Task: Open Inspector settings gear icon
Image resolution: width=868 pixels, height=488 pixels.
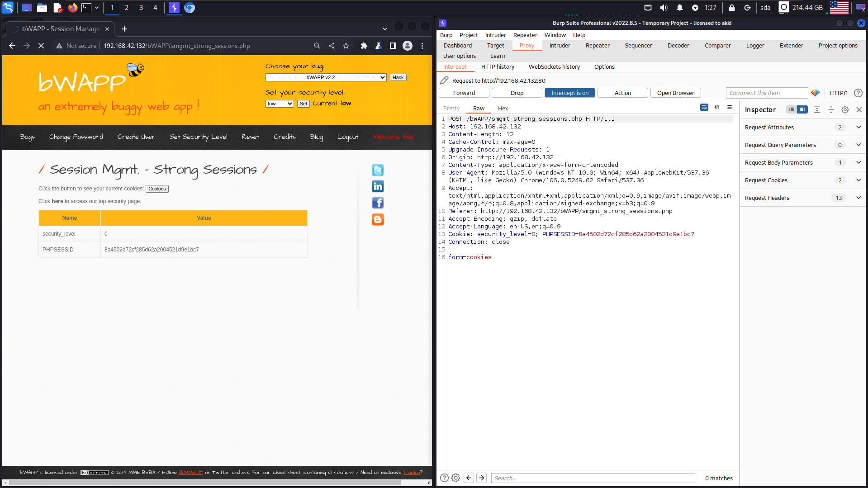Action: 845,109
